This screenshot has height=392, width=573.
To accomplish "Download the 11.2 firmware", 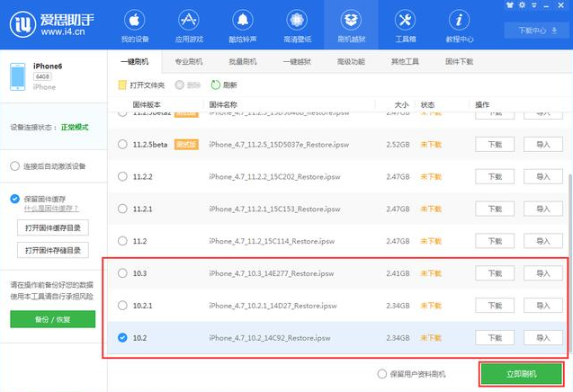I will [x=495, y=241].
